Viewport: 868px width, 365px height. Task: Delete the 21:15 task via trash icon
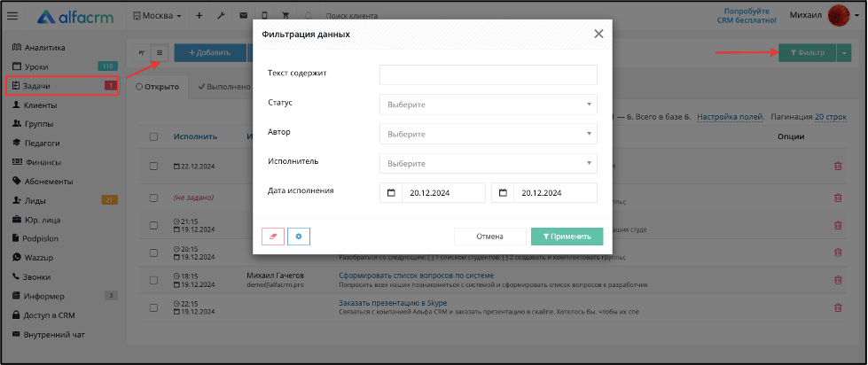[838, 225]
